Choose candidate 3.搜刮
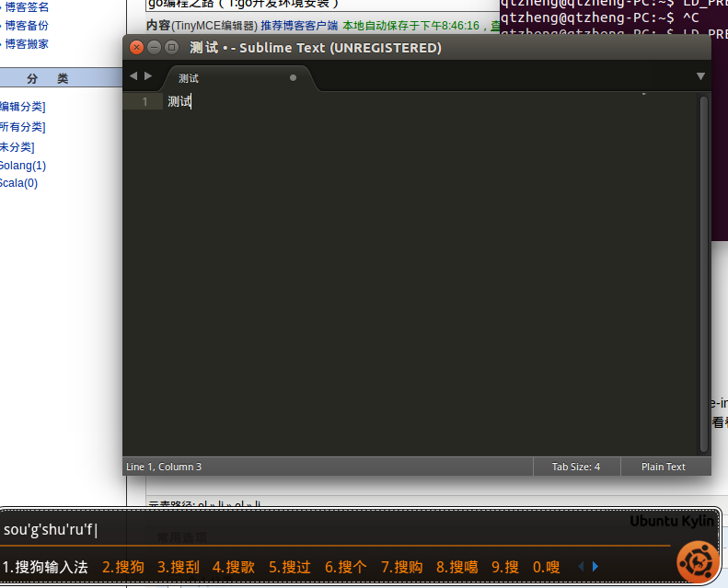The height and width of the screenshot is (588, 728). (179, 567)
